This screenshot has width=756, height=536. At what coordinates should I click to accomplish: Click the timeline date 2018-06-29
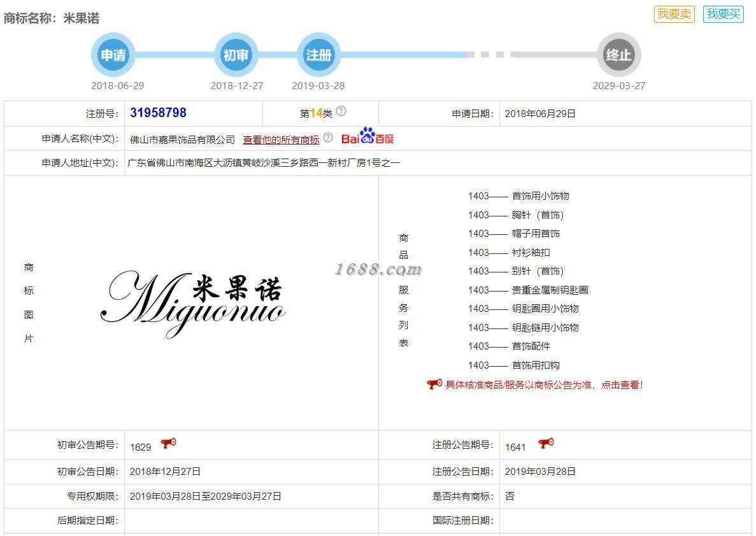pyautogui.click(x=118, y=86)
